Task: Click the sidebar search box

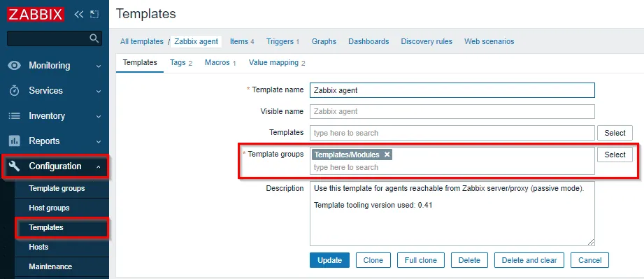Action: coord(55,38)
